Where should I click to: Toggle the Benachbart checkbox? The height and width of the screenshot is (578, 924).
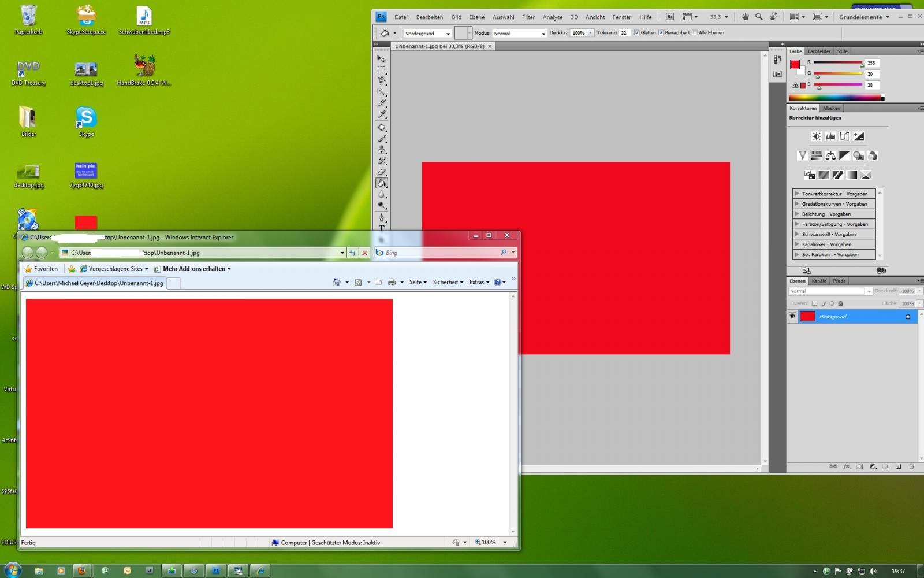661,33
